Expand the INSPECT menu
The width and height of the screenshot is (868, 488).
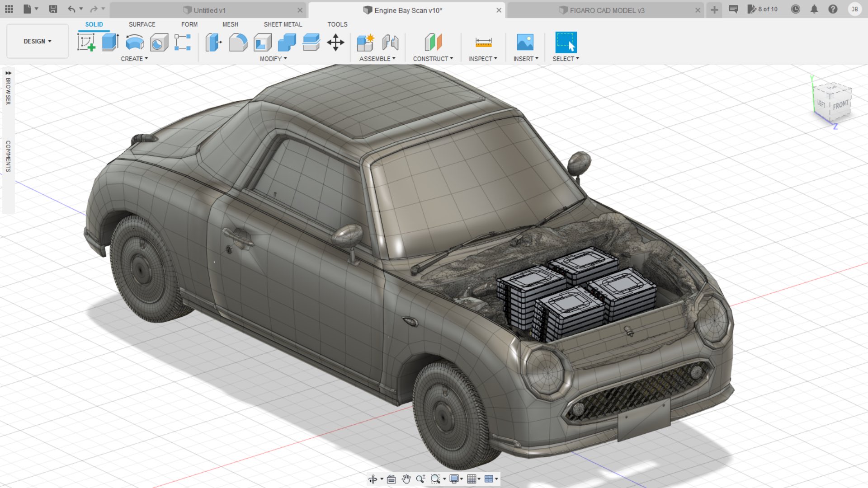[483, 59]
